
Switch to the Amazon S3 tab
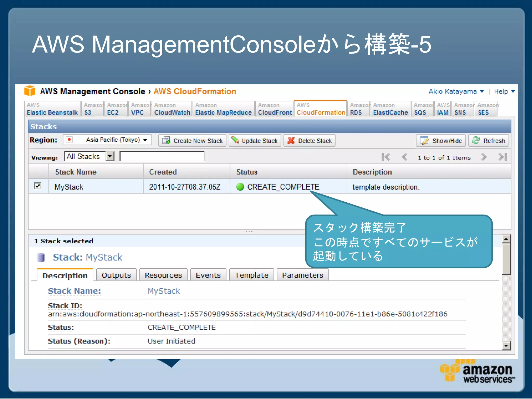(92, 109)
